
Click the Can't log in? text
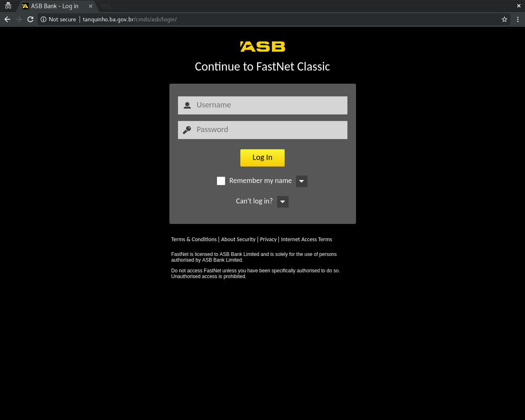(x=254, y=201)
